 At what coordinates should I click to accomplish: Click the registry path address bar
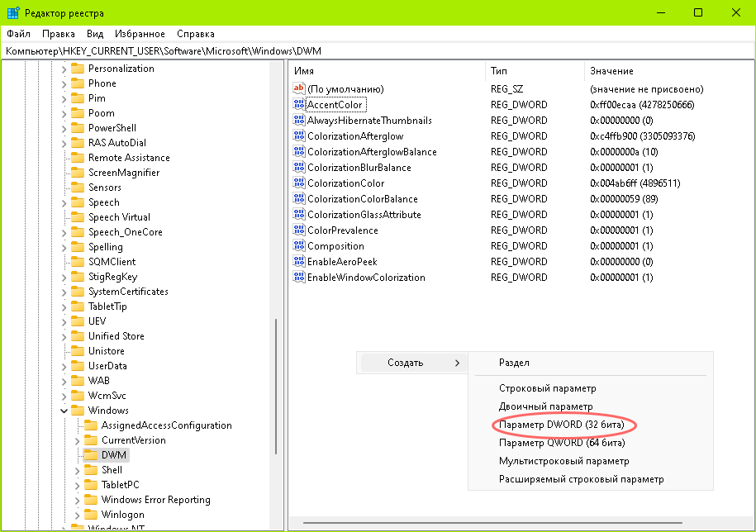378,51
